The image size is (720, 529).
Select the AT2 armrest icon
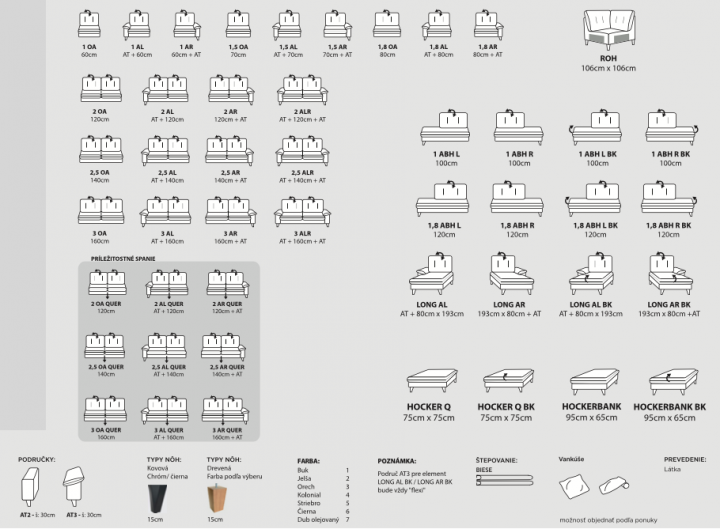(x=30, y=489)
